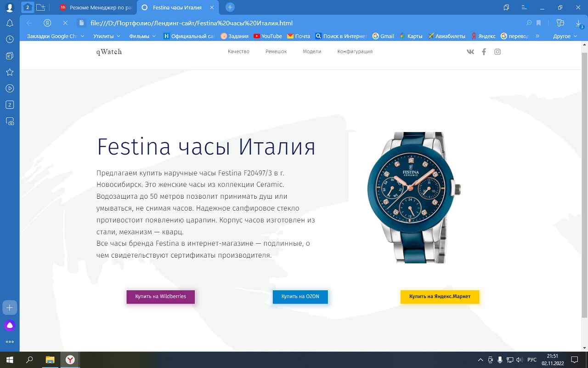Open sidebar more options three dots
This screenshot has height=368, width=588.
(x=10, y=342)
